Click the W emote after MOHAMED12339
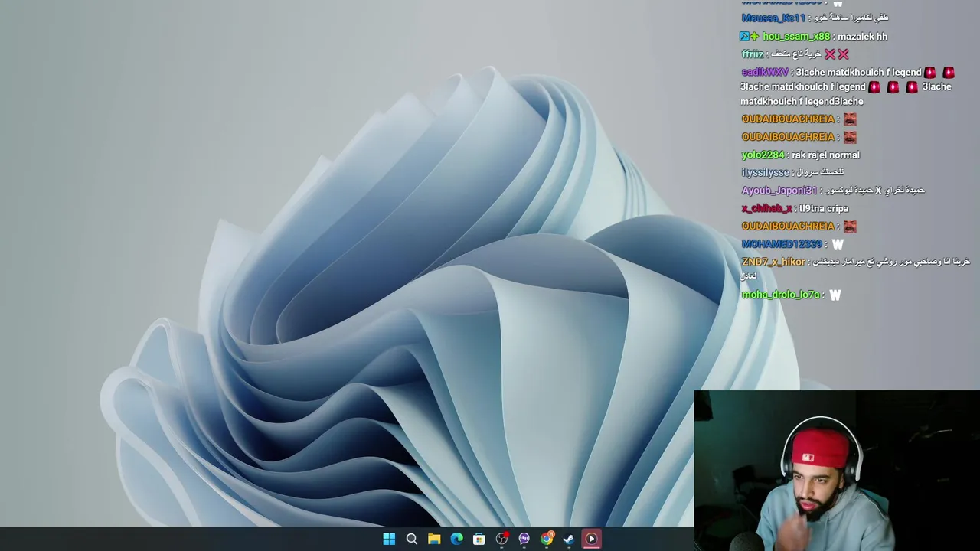This screenshot has height=551, width=980. 838,244
